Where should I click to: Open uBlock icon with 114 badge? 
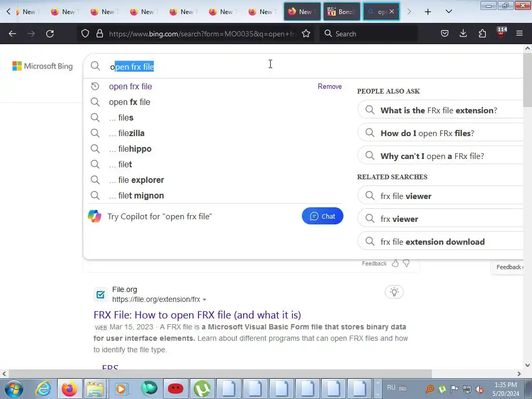click(x=501, y=33)
